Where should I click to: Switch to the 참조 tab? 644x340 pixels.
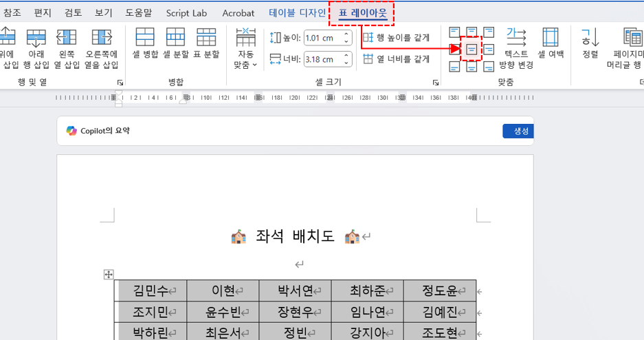coord(12,13)
